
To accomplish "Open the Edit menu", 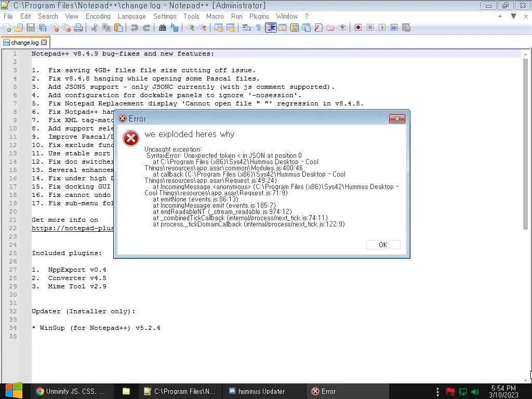I will pyautogui.click(x=25, y=16).
